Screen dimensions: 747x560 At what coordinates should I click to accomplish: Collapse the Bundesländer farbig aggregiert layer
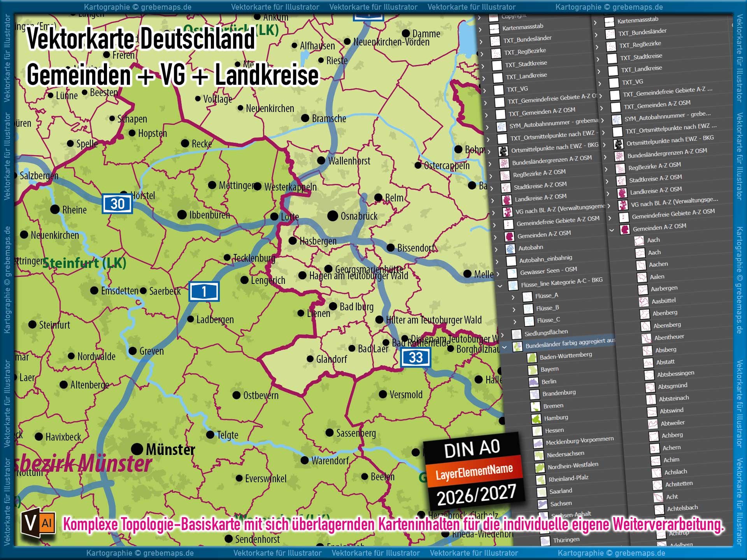(505, 347)
